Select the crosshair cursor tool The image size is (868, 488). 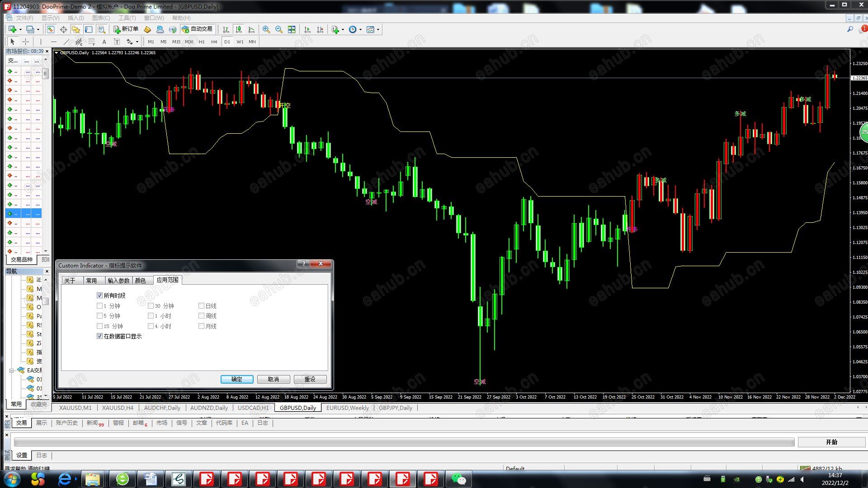pyautogui.click(x=26, y=42)
